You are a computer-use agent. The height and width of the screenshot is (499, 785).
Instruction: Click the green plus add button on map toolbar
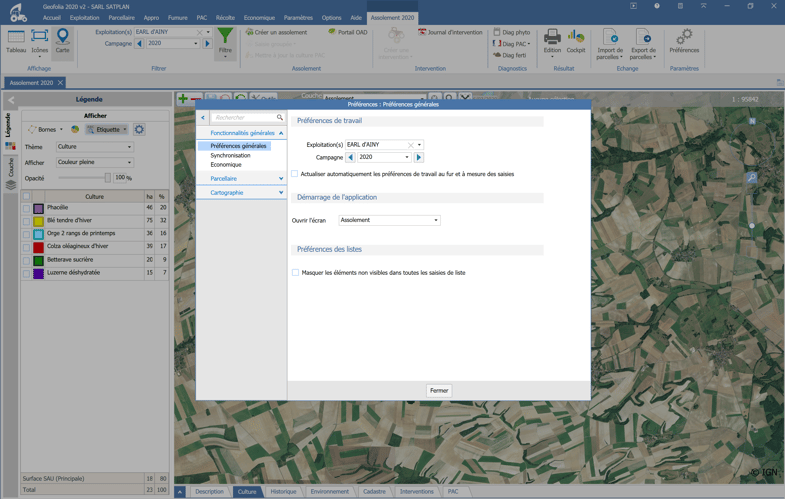tap(183, 99)
